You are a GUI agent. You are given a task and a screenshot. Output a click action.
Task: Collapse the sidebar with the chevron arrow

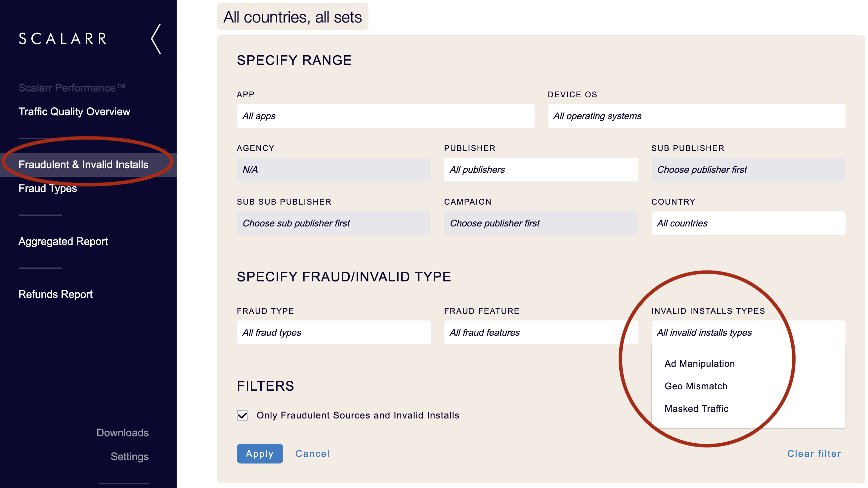[x=156, y=38]
